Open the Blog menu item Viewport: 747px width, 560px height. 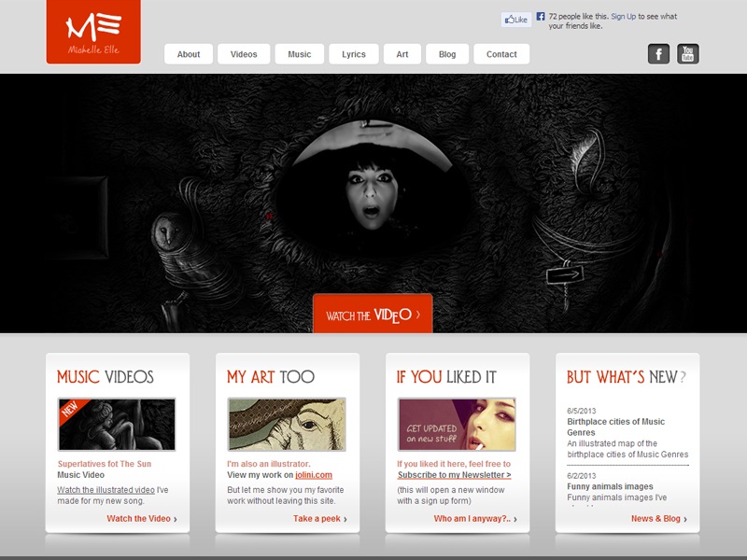[x=447, y=54]
